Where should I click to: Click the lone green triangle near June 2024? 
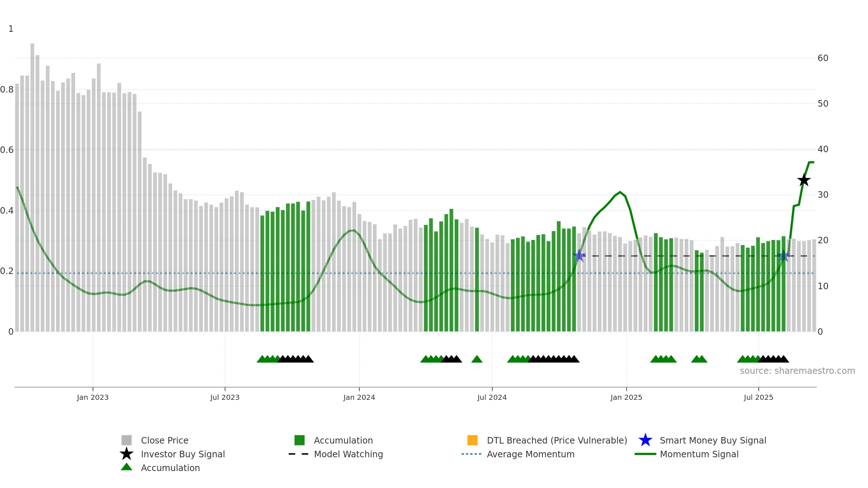click(x=477, y=359)
